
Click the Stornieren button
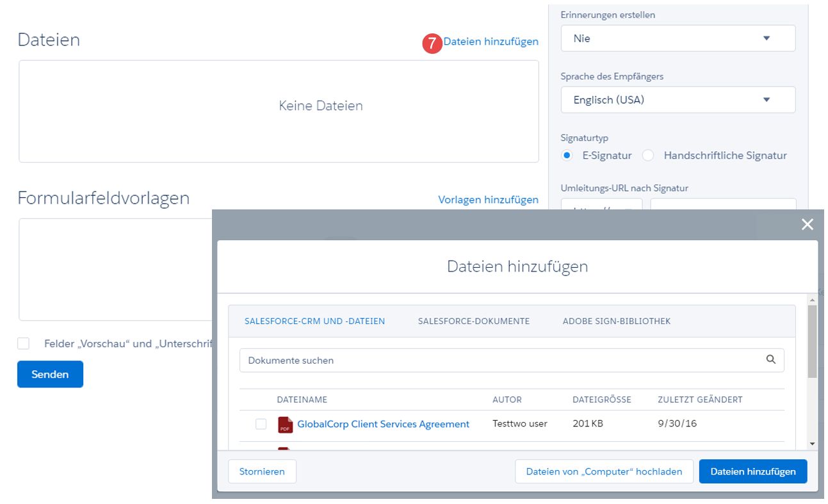(x=262, y=471)
